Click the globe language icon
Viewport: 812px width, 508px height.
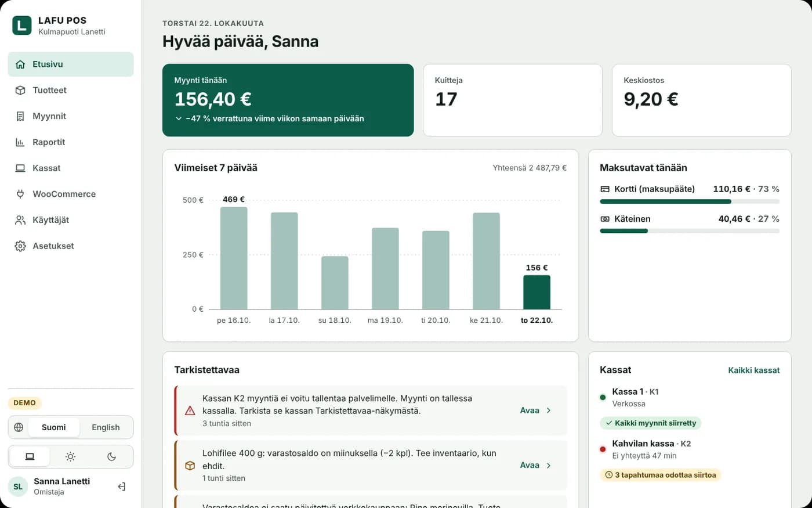(19, 427)
